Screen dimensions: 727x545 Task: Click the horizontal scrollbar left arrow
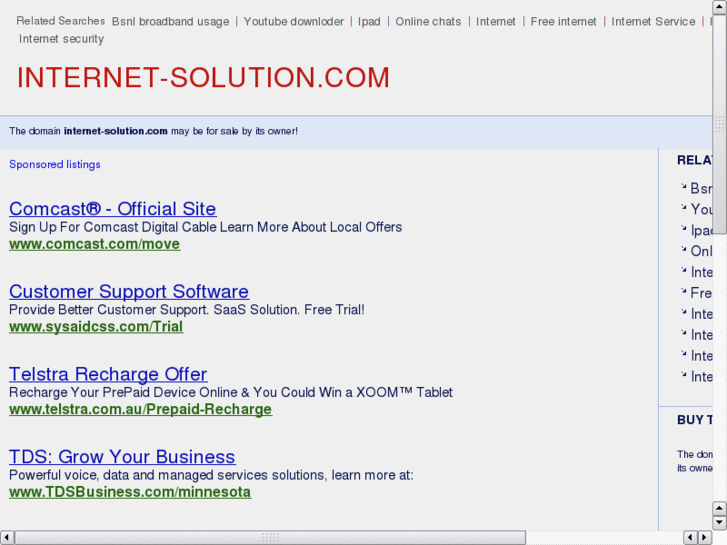[6, 538]
